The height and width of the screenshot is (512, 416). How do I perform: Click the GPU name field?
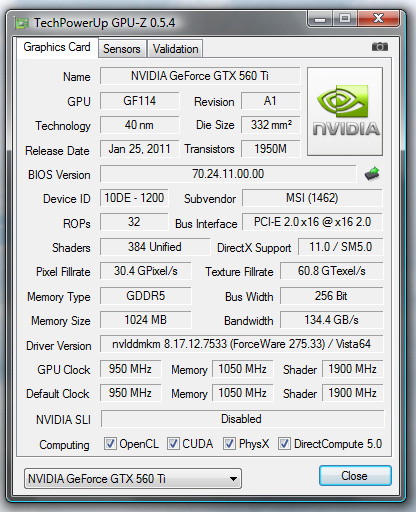coord(200,76)
